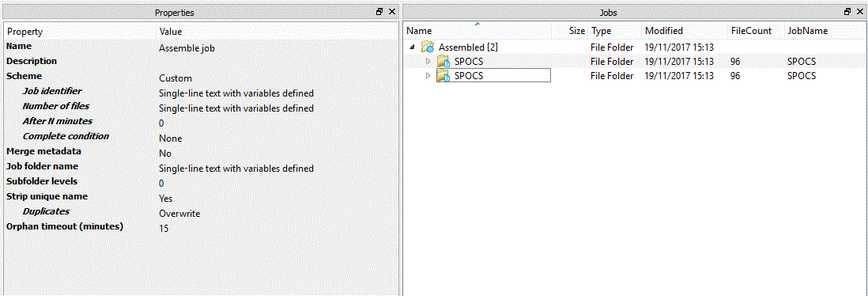868x296 pixels.
Task: Sort Jobs by FileCount column header
Action: [x=756, y=31]
